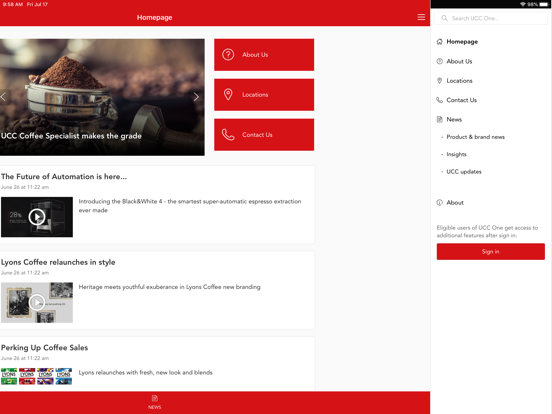Open the hamburger menu icon

click(421, 17)
